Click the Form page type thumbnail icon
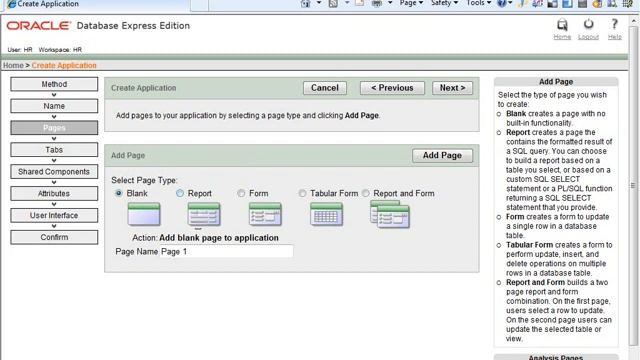Screen dimensions: 640x360 coord(265,214)
